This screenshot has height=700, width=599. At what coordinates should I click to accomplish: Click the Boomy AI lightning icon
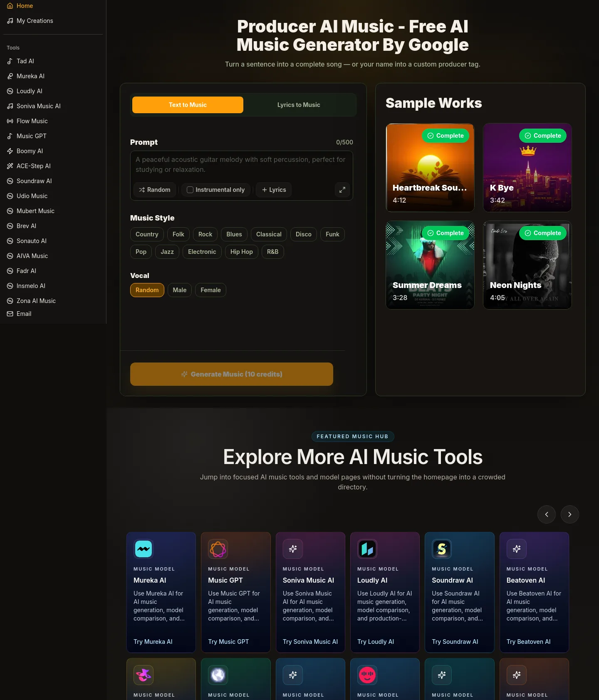point(10,151)
